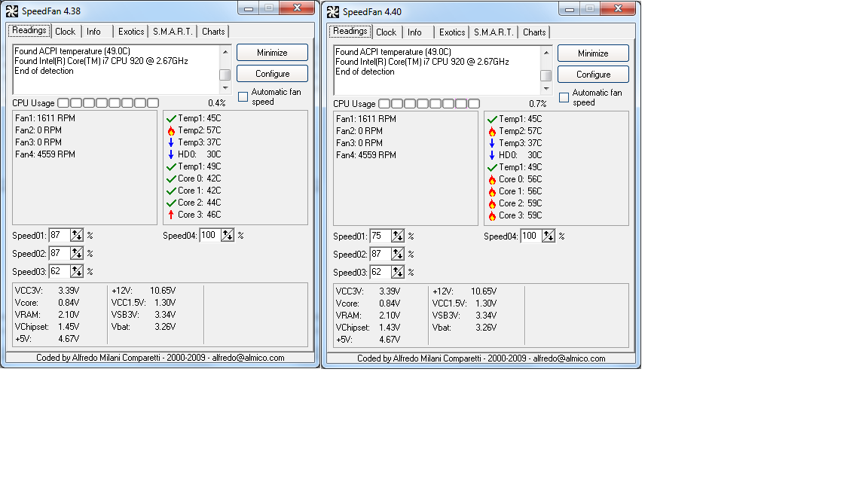Click the Speed03 spinner arrows in SpeedFan 4.40
The height and width of the screenshot is (488, 868).
coord(398,272)
